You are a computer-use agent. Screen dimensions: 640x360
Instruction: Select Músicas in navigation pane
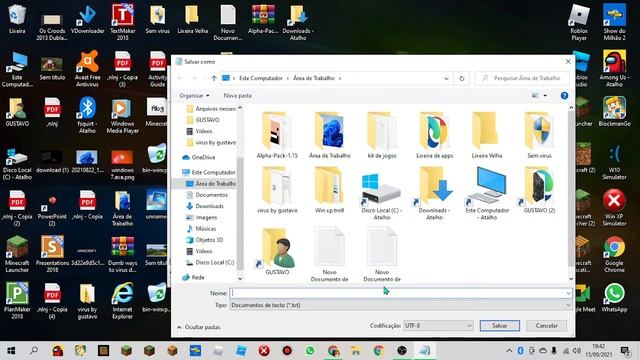201,229
